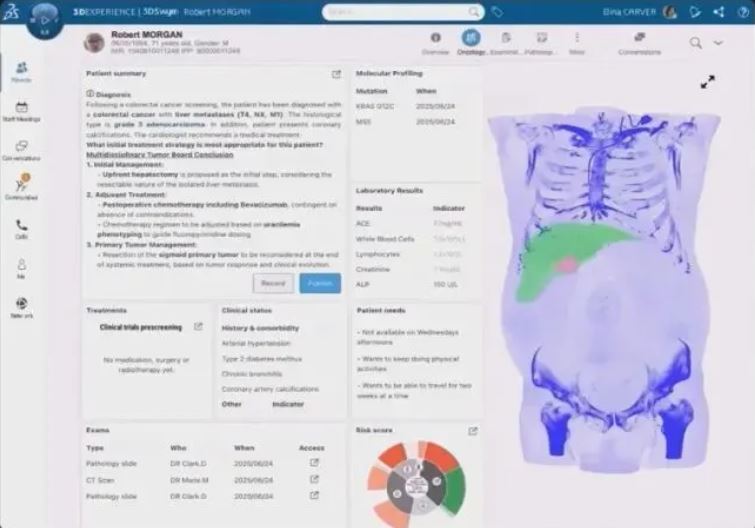
Task: Click the tag icon beside search bar
Action: [x=497, y=12]
